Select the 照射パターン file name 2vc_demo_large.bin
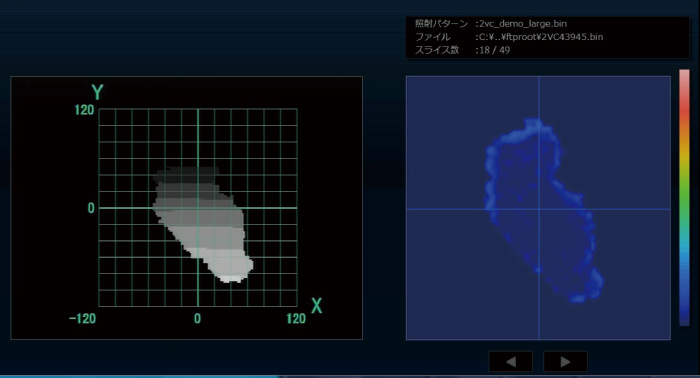The image size is (700, 378). click(x=523, y=24)
